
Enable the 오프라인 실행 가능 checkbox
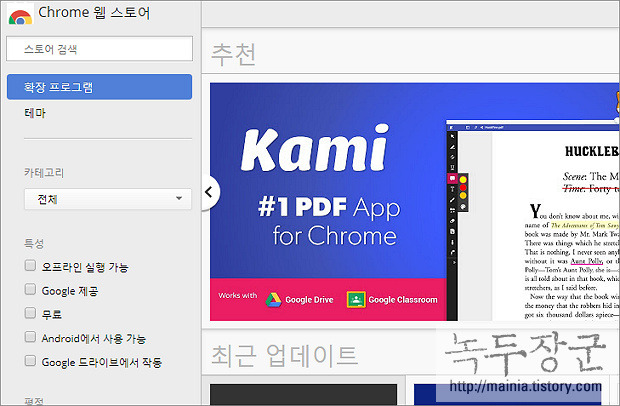[30, 265]
